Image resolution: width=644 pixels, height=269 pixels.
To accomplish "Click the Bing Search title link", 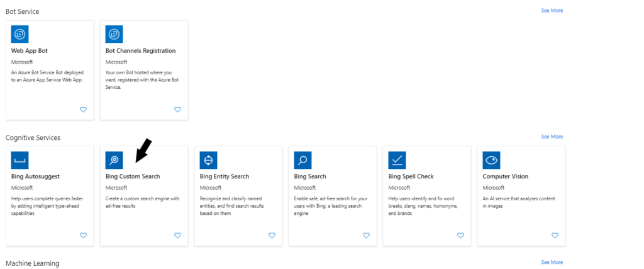I will pos(310,176).
